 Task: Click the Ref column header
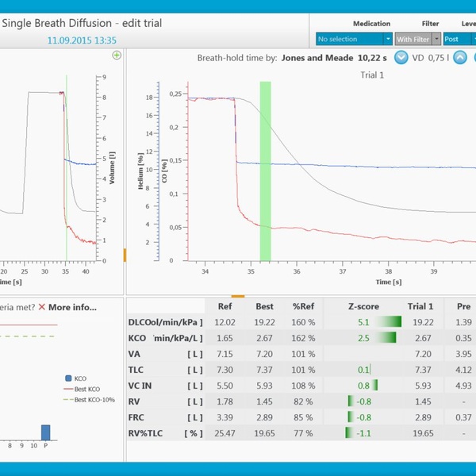225,306
